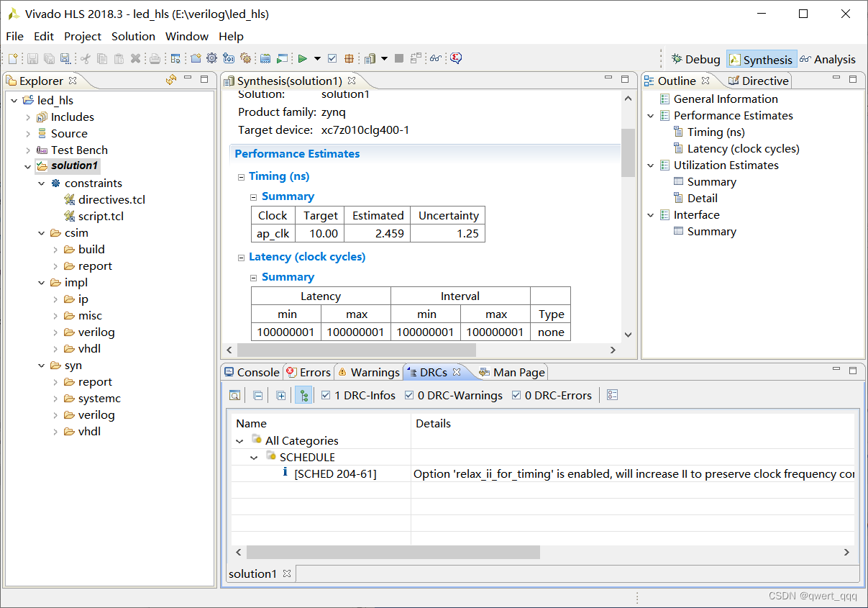The width and height of the screenshot is (868, 608).
Task: Uncheck the 1 DRC-Infos checkbox
Action: click(326, 395)
